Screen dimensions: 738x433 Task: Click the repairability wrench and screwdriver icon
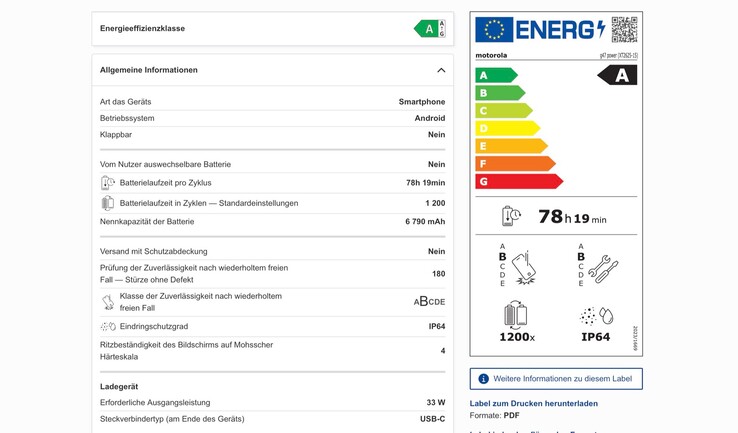[603, 269]
